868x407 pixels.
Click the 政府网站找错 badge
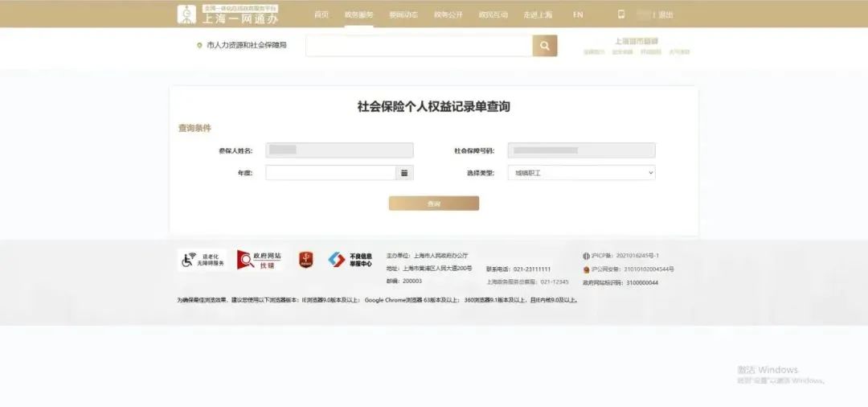coord(260,260)
